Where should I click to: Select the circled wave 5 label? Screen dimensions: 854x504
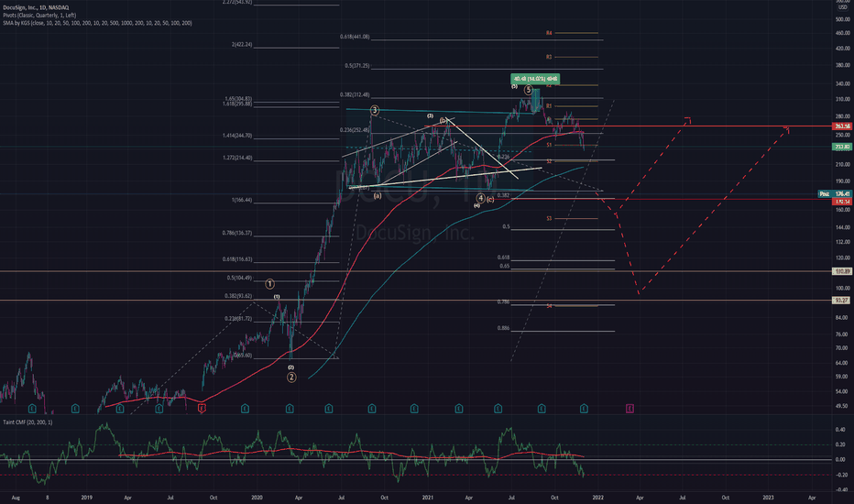[529, 90]
